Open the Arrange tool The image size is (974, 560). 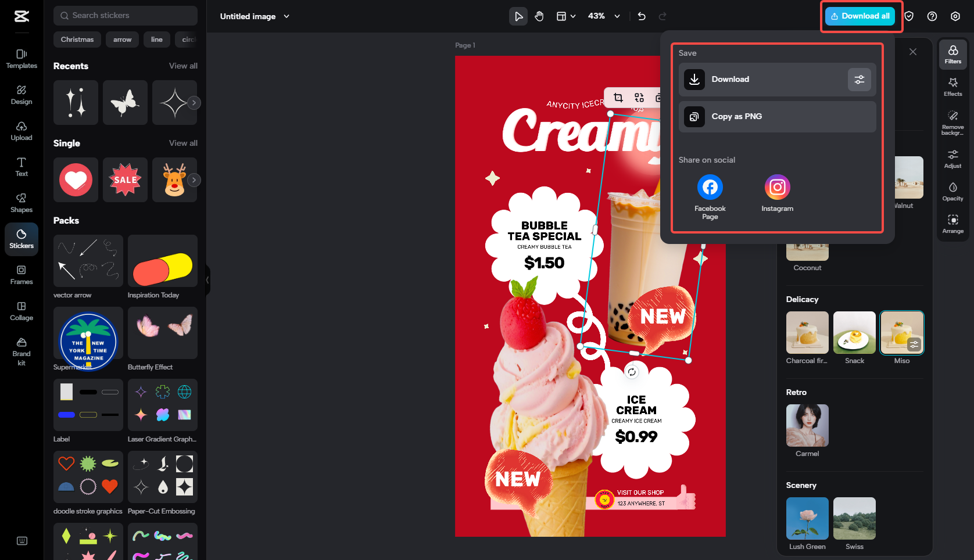[953, 224]
